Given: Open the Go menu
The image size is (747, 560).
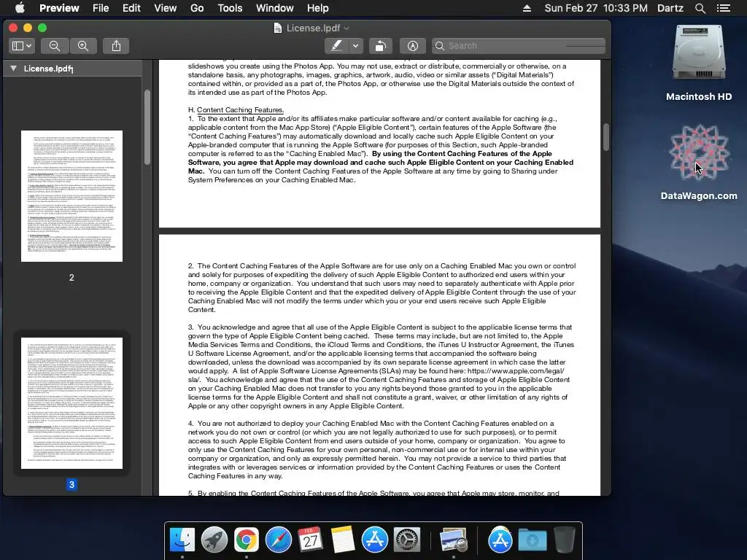Looking at the screenshot, I should [197, 8].
